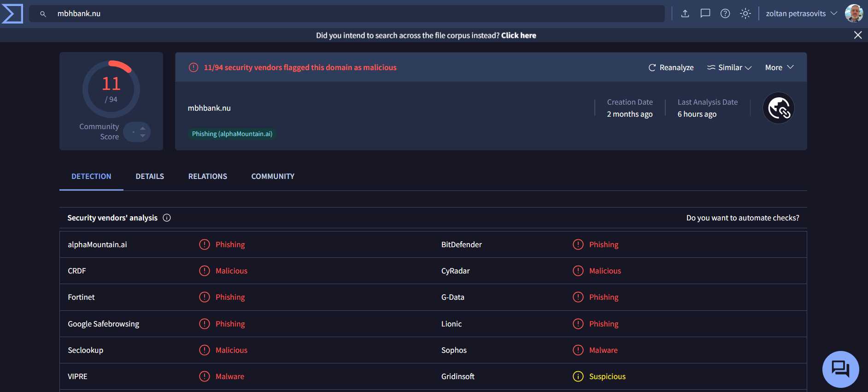Dismiss the file corpus suggestion banner
The height and width of the screenshot is (392, 868).
857,35
